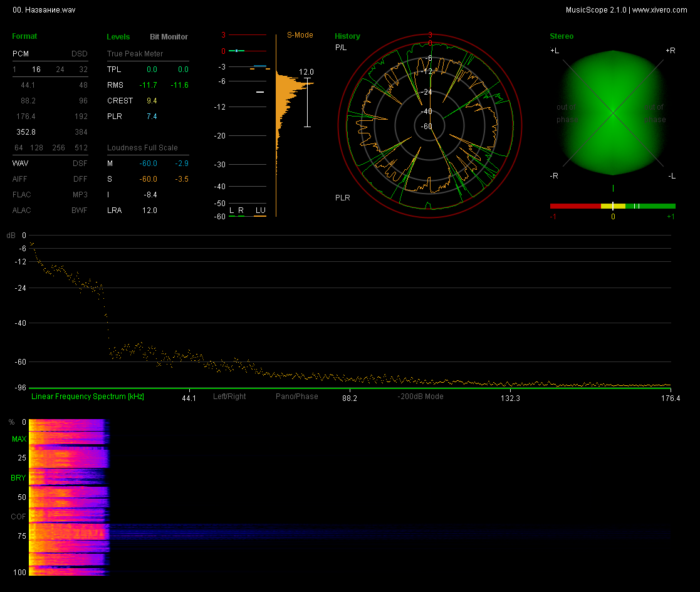Click the 44.1 sample rate value
The width and height of the screenshot is (700, 592).
pyautogui.click(x=28, y=85)
